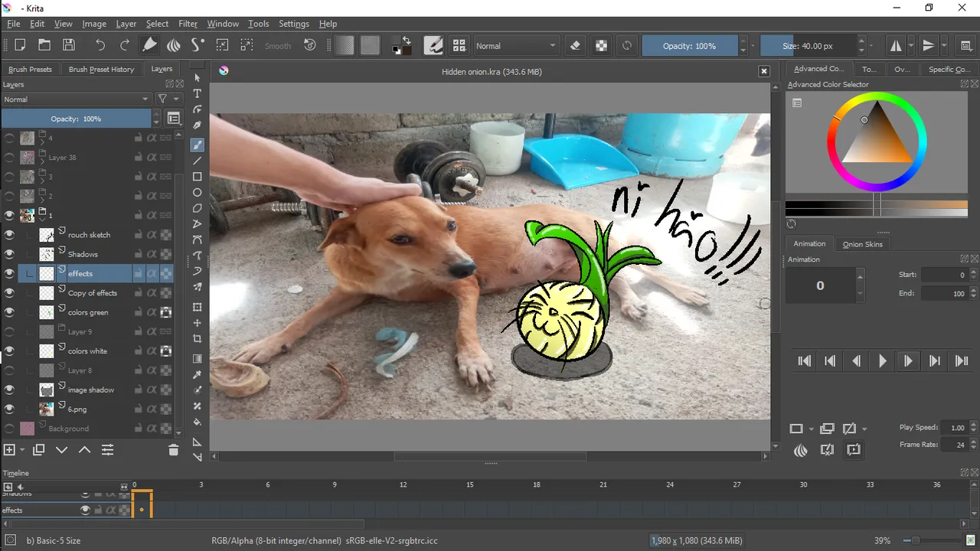Move layer up arrow icon
Screen dimensions: 980x551
pyautogui.click(x=84, y=450)
